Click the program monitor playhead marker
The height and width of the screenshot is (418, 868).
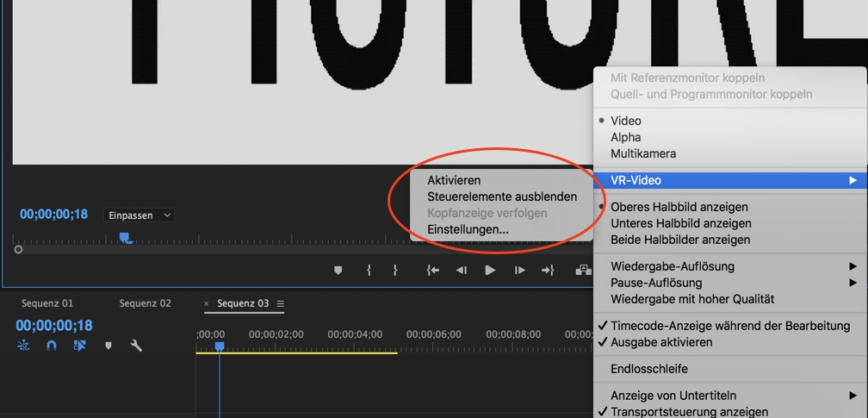[x=127, y=238]
